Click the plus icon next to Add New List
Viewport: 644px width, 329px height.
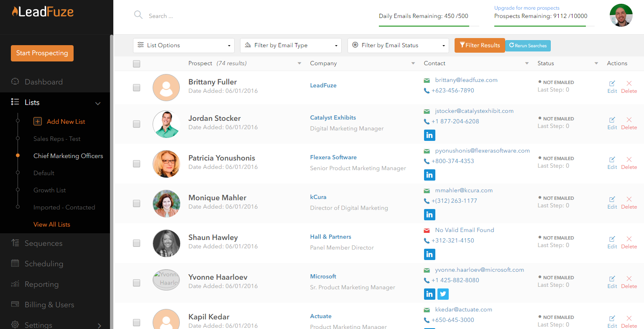(37, 121)
